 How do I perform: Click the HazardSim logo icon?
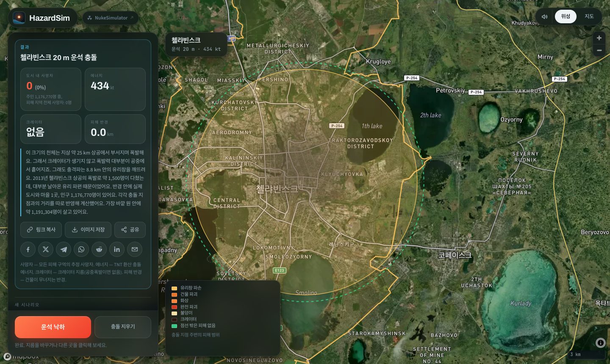tap(19, 18)
